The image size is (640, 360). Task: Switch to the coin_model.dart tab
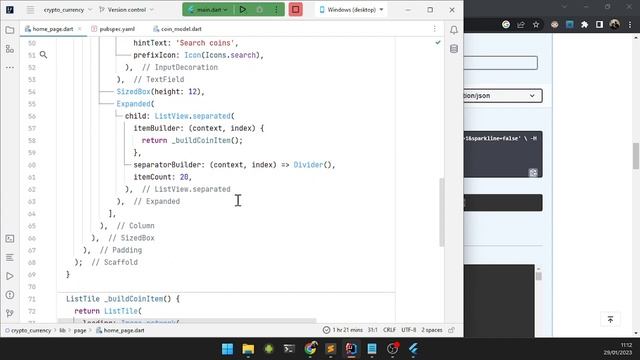[177, 29]
